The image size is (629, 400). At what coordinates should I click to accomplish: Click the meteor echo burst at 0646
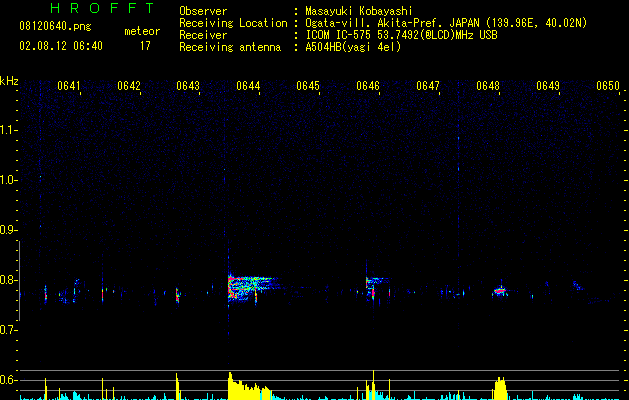(375, 287)
